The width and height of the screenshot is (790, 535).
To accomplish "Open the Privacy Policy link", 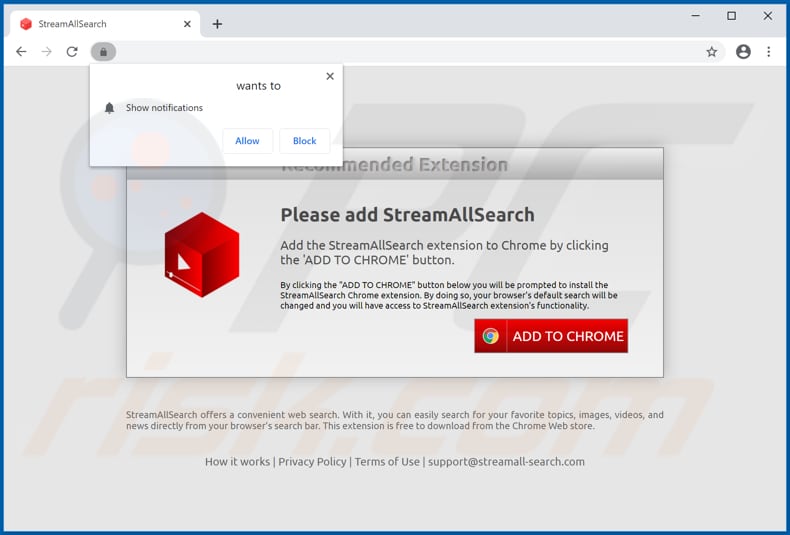I will [312, 461].
